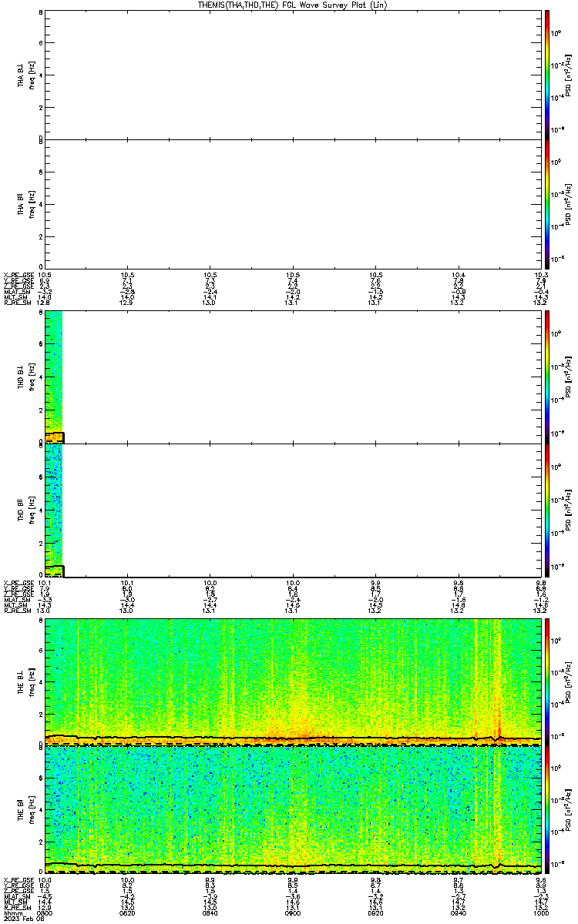Click the color bar beside THE B-parallel panel
Viewport: 578px width, 924px height.
[x=546, y=808]
